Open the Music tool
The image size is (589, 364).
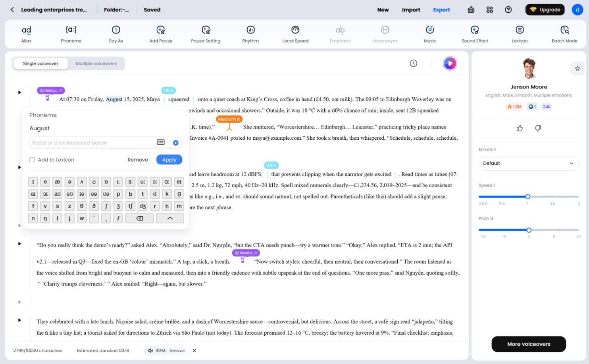(x=430, y=34)
